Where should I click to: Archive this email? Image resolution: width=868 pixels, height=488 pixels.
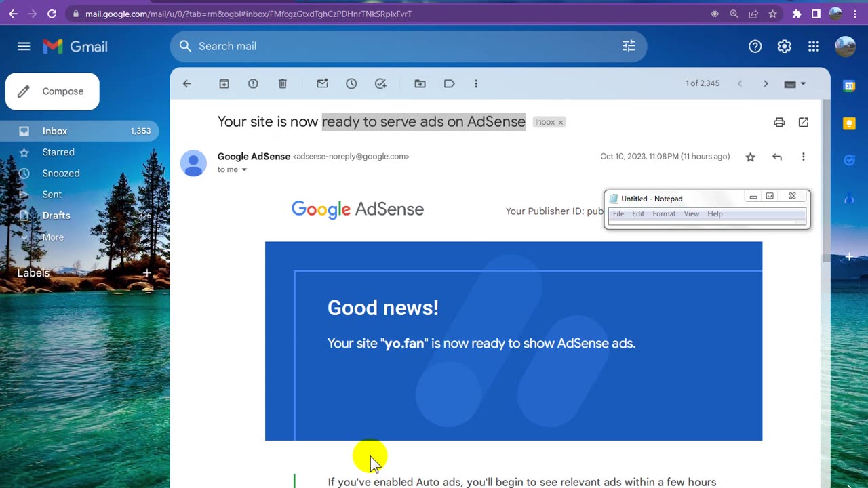click(x=224, y=83)
